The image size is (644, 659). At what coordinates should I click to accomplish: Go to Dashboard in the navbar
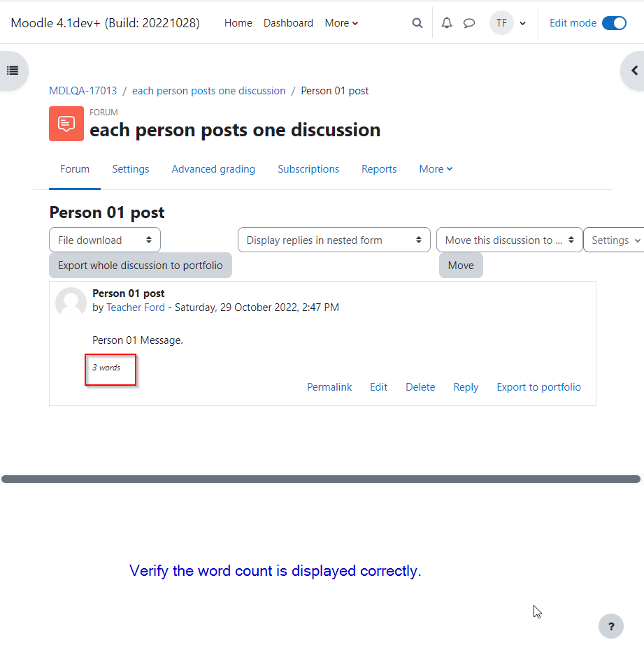(288, 23)
